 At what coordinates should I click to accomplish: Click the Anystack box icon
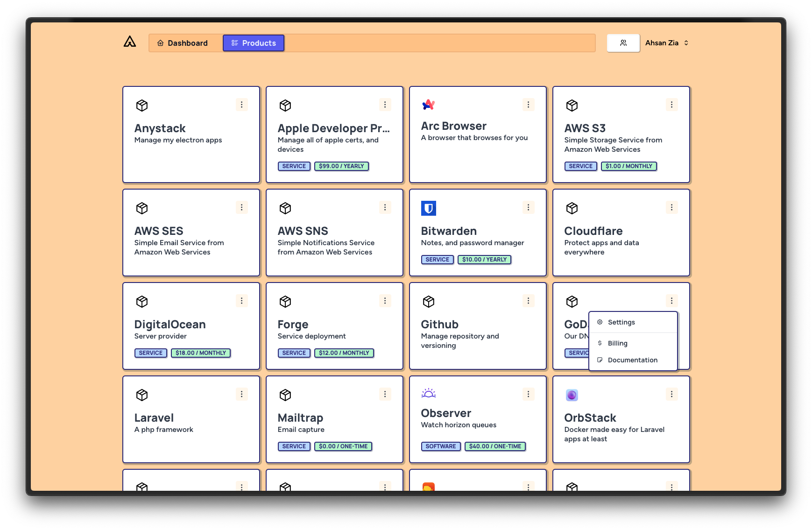tap(142, 106)
